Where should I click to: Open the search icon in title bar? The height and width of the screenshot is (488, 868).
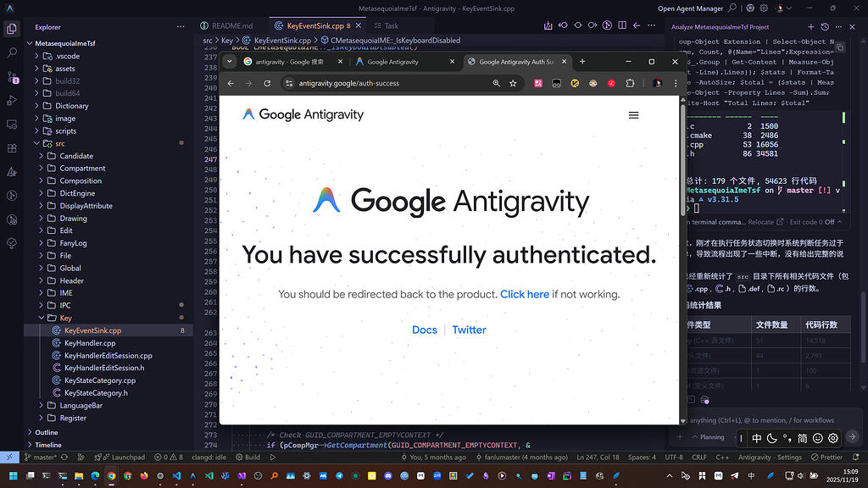click(732, 8)
